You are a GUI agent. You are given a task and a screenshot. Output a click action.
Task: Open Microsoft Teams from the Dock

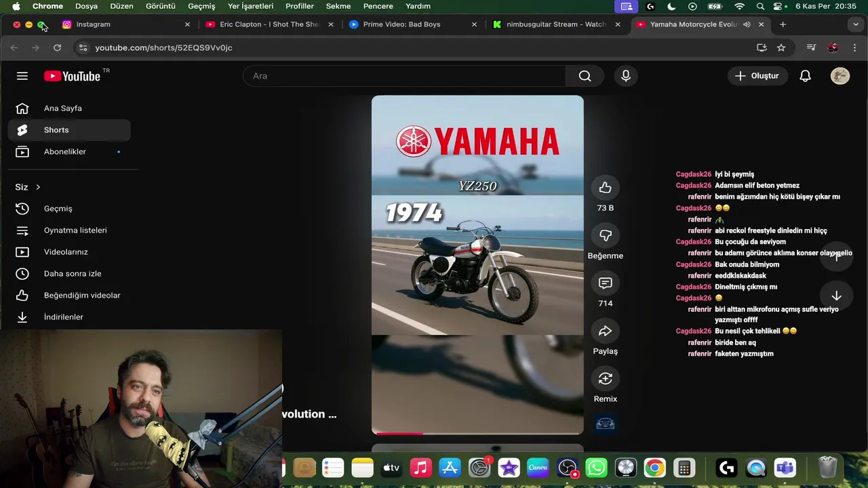785,468
